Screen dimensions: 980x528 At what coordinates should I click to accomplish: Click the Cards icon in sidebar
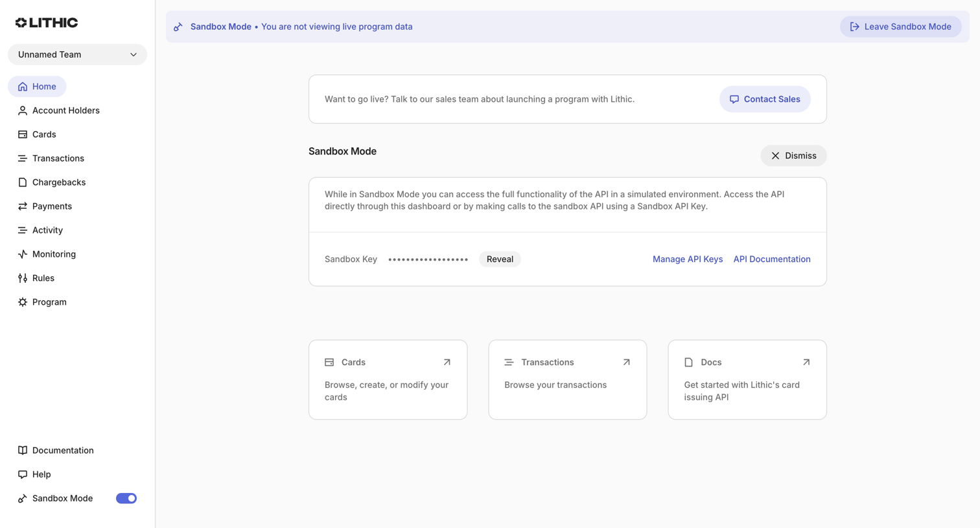coord(23,134)
